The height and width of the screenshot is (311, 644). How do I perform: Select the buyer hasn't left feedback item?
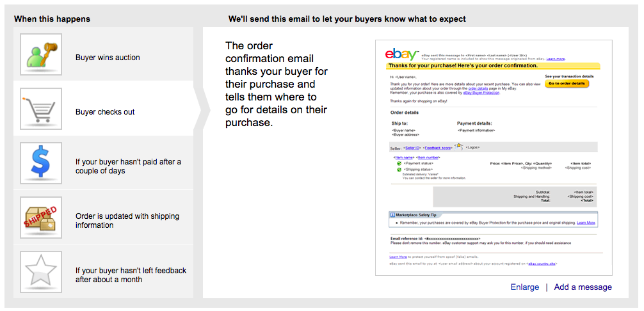[x=103, y=272]
